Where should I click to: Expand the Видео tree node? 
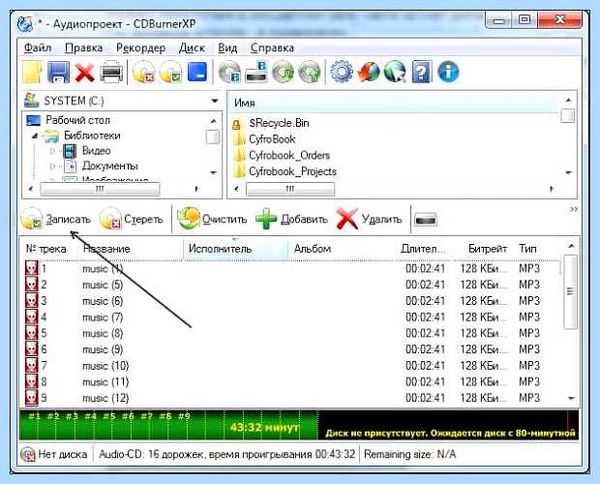(53, 151)
